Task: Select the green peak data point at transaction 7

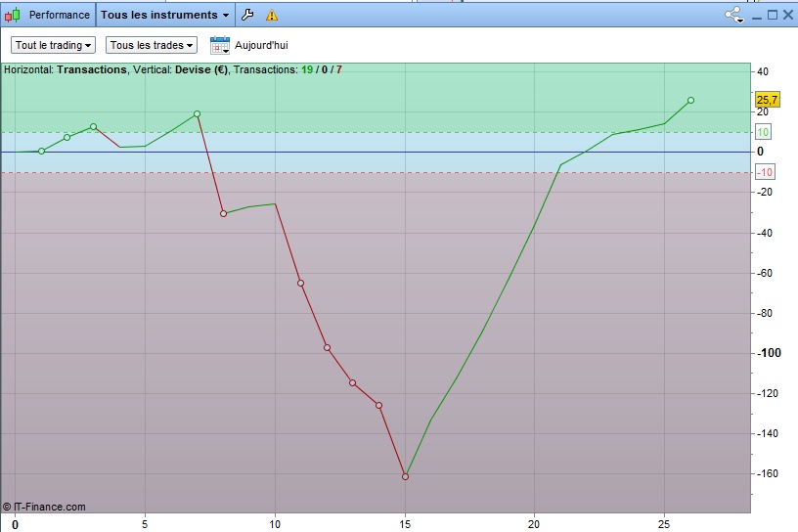Action: (x=197, y=114)
